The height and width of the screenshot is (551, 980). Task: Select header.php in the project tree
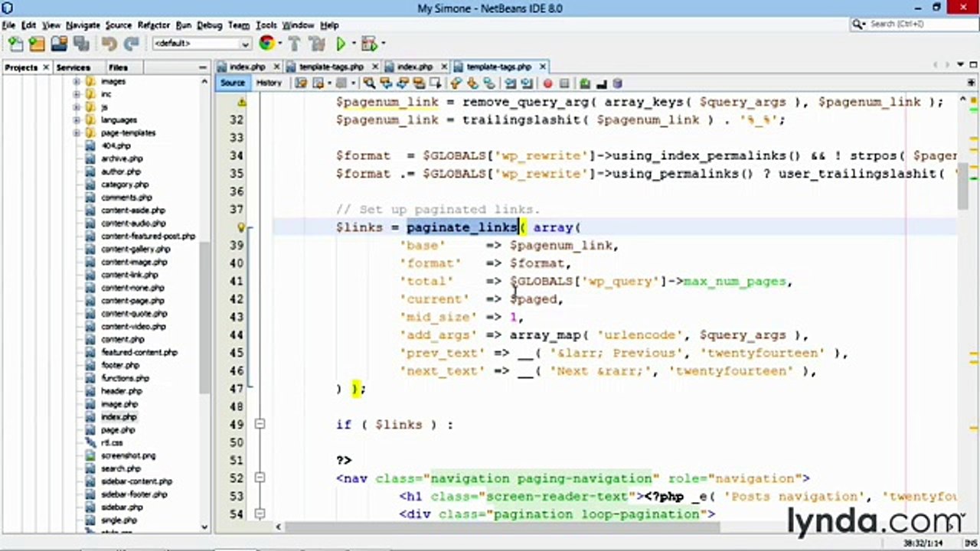(121, 391)
